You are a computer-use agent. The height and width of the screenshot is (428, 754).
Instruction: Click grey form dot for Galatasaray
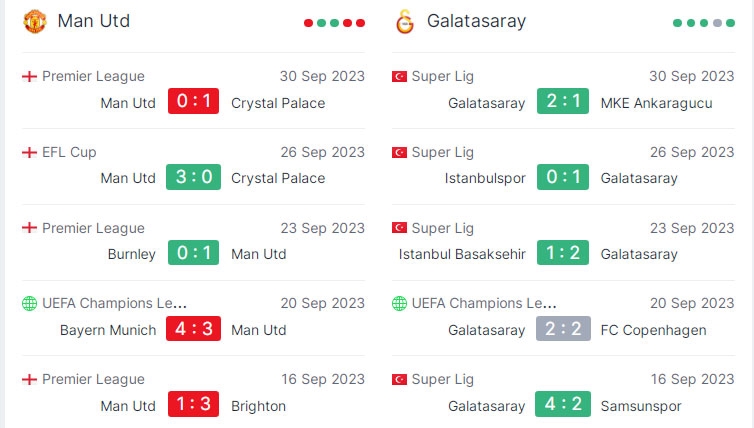tap(717, 23)
